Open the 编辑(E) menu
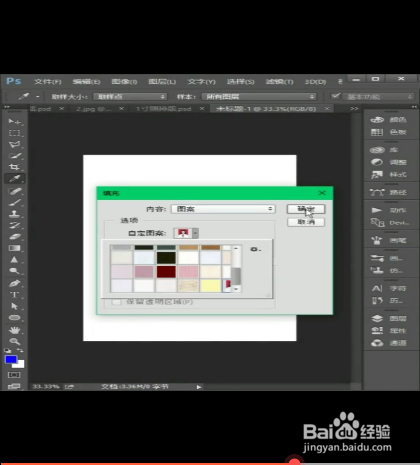Viewport: 420px width, 465px height. tap(86, 82)
